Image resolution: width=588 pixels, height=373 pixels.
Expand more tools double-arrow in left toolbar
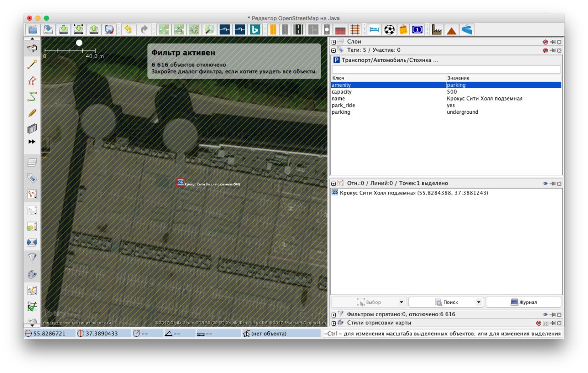(32, 142)
